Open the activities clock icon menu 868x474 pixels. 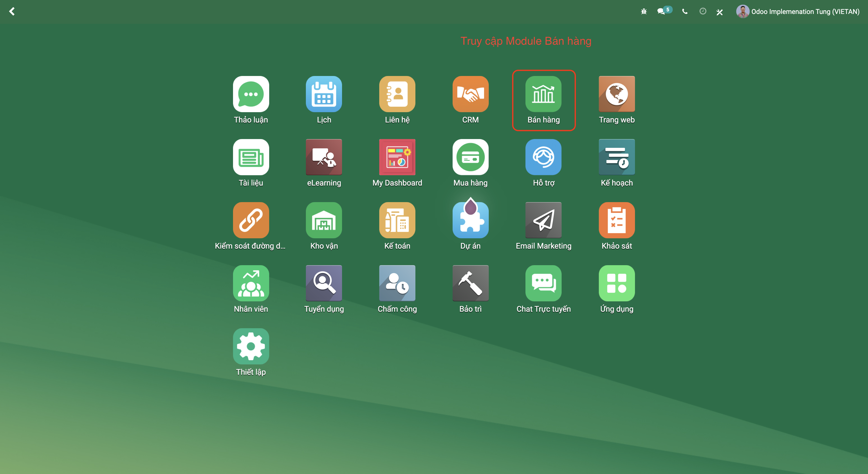pyautogui.click(x=703, y=11)
